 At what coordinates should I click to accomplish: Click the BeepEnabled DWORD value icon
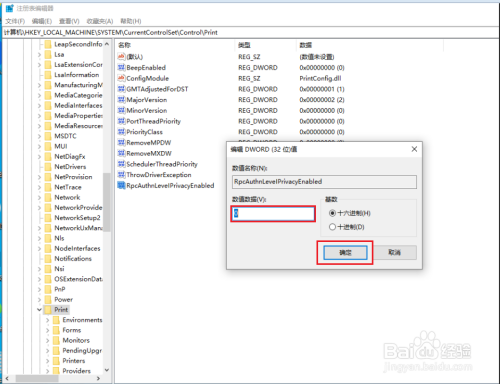click(121, 68)
